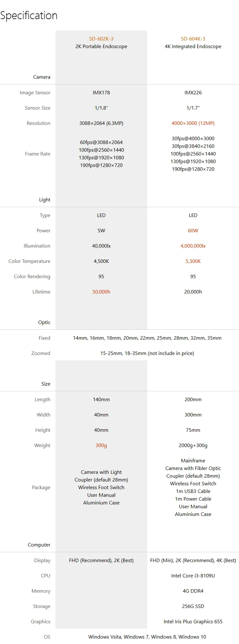239x644 pixels.
Task: Click the Camera section header
Action: click(42, 77)
